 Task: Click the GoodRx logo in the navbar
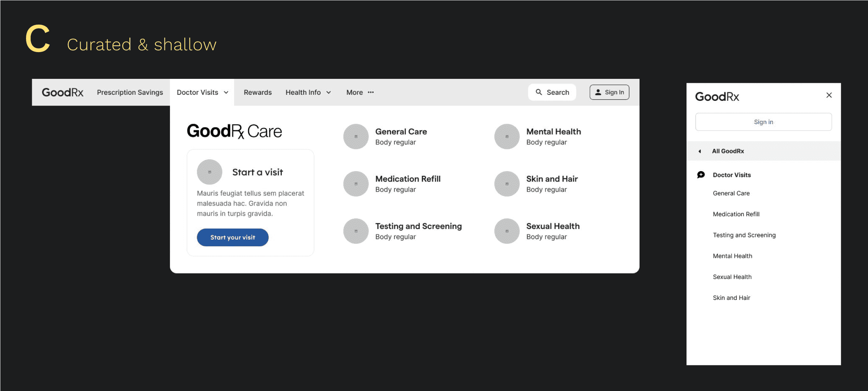(x=63, y=93)
